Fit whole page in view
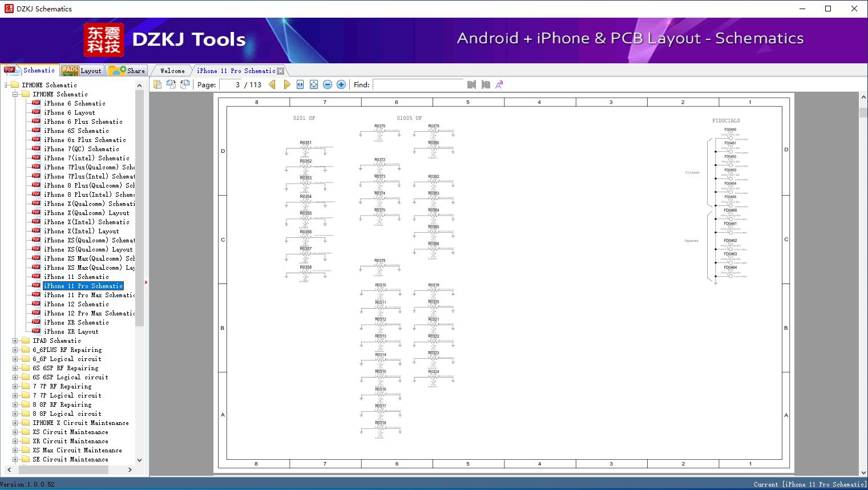Viewport: 868px width, 490px height. 314,84
